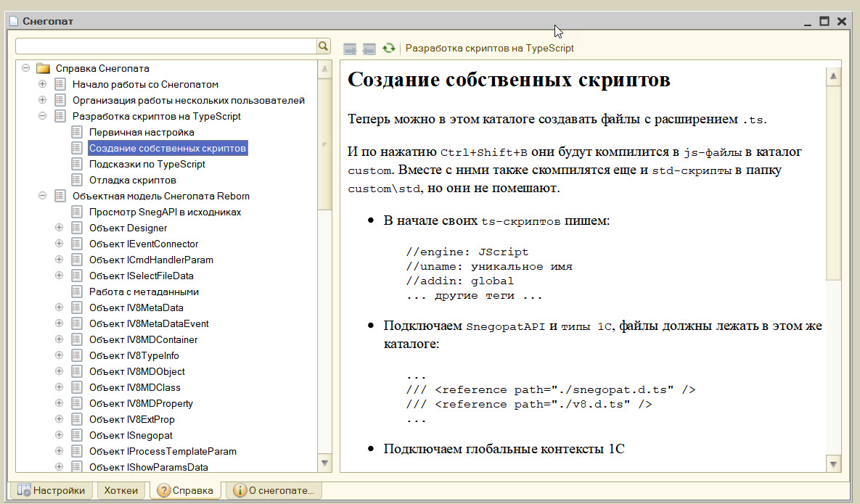Viewport: 860px width, 504px height.
Task: Expand the Объект ICmdHandlerParam node
Action: [60, 259]
